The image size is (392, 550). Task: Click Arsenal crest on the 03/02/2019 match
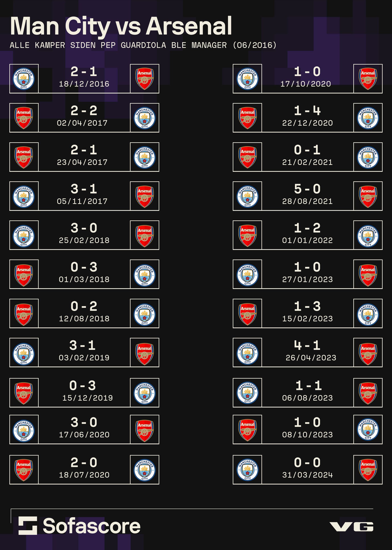(x=145, y=353)
